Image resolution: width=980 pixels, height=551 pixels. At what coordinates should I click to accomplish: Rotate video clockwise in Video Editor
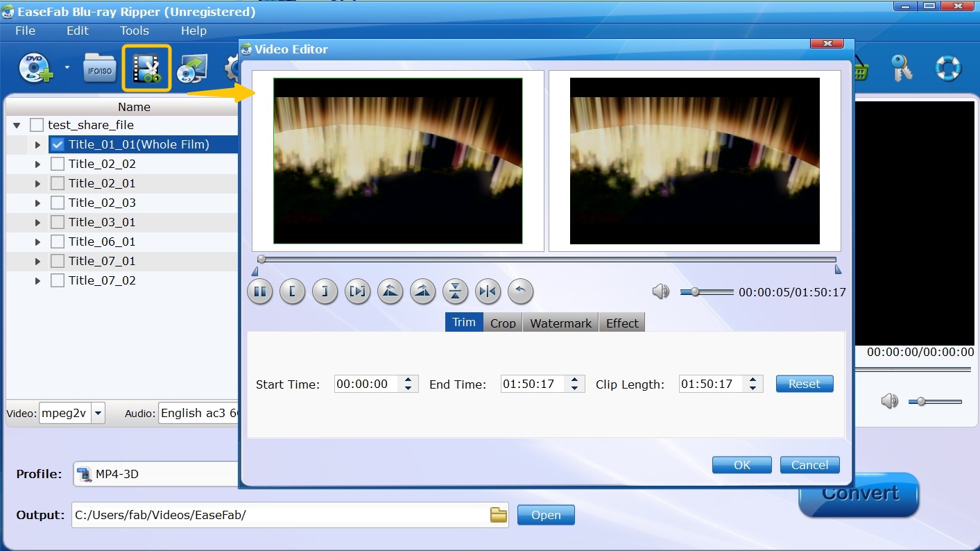point(423,291)
